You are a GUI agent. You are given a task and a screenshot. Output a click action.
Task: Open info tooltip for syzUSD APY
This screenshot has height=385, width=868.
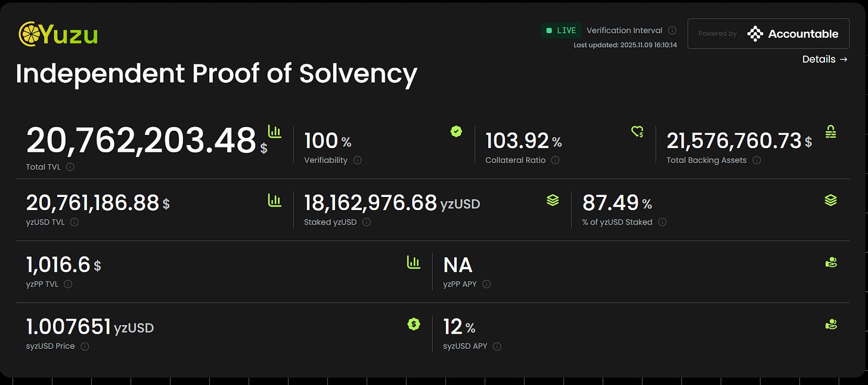(497, 346)
